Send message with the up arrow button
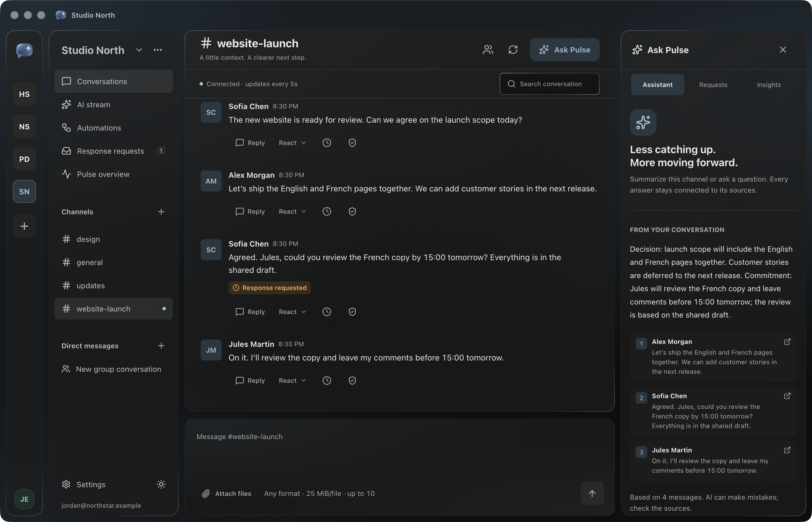 click(x=592, y=494)
